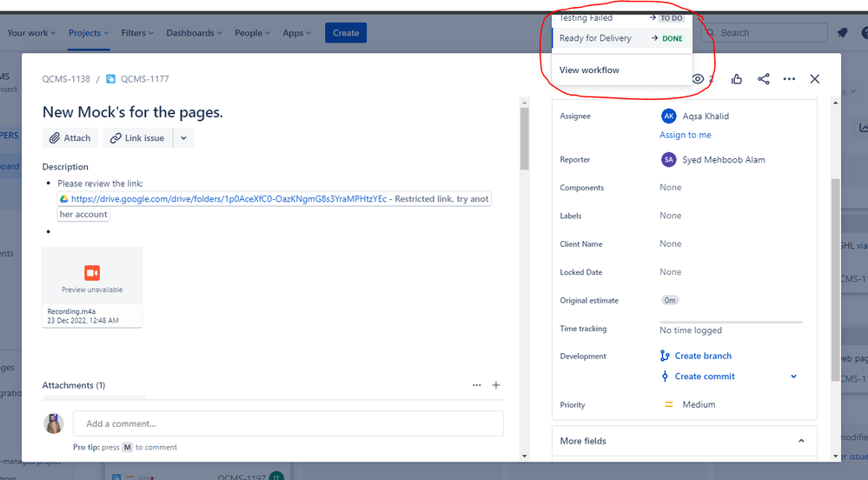Viewport: 868px width, 480px height.
Task: Choose View workflow in the status menu
Action: 621,70
